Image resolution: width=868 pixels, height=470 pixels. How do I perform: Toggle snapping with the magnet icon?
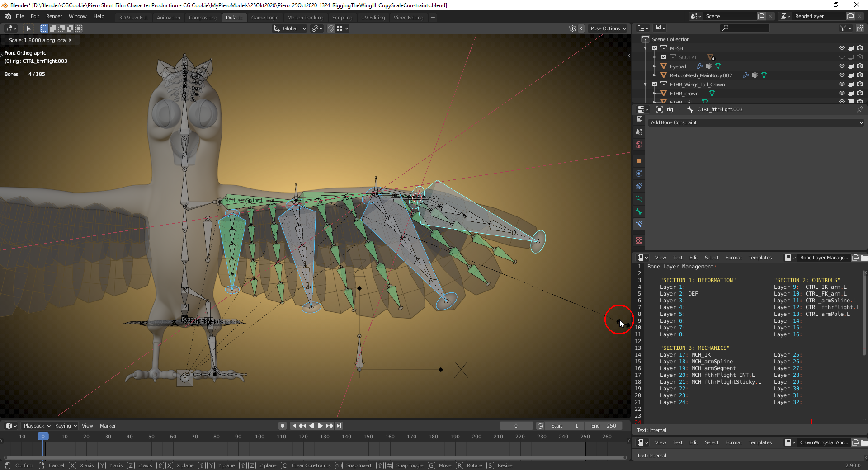[x=330, y=28]
